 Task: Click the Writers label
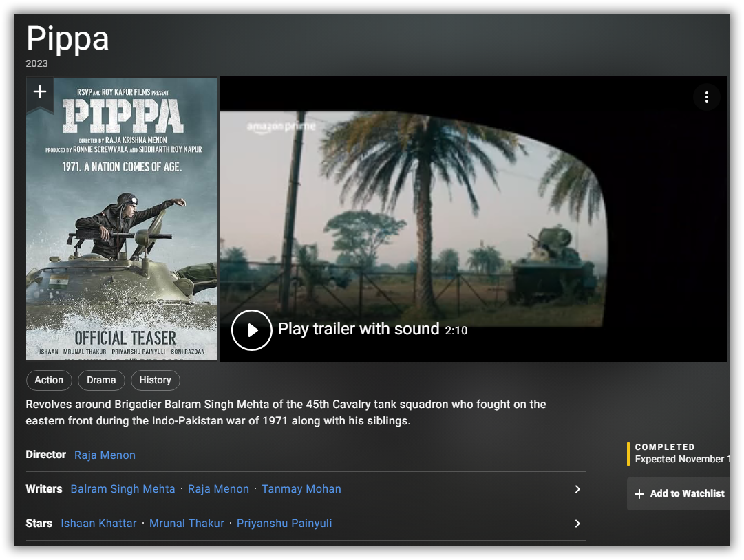43,489
